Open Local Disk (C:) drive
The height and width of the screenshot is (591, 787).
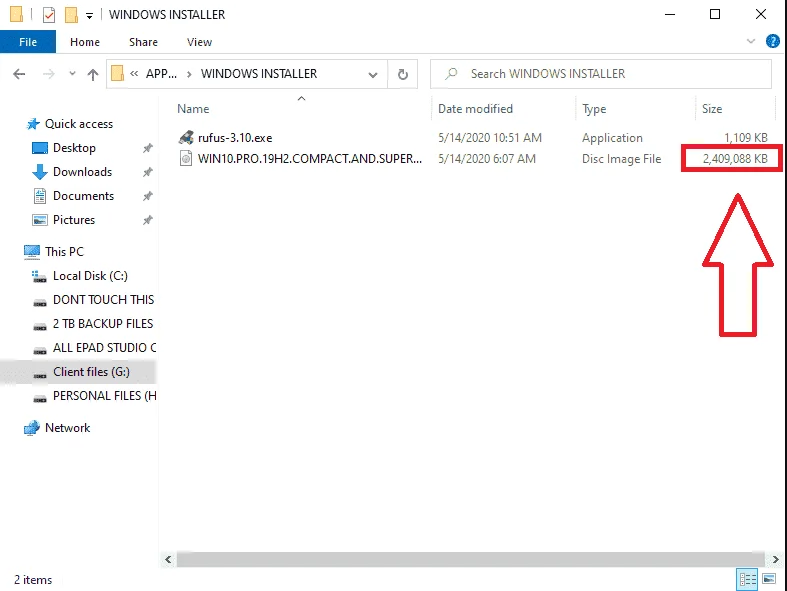pyautogui.click(x=90, y=276)
